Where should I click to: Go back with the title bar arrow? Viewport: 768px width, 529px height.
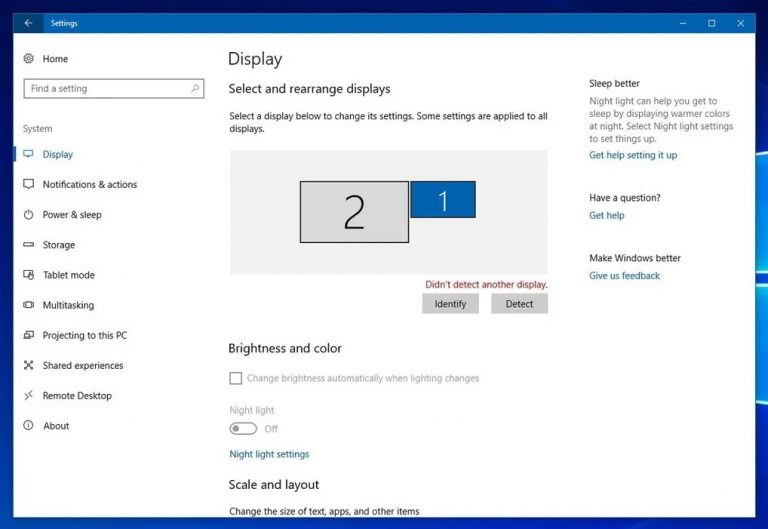pyautogui.click(x=28, y=23)
